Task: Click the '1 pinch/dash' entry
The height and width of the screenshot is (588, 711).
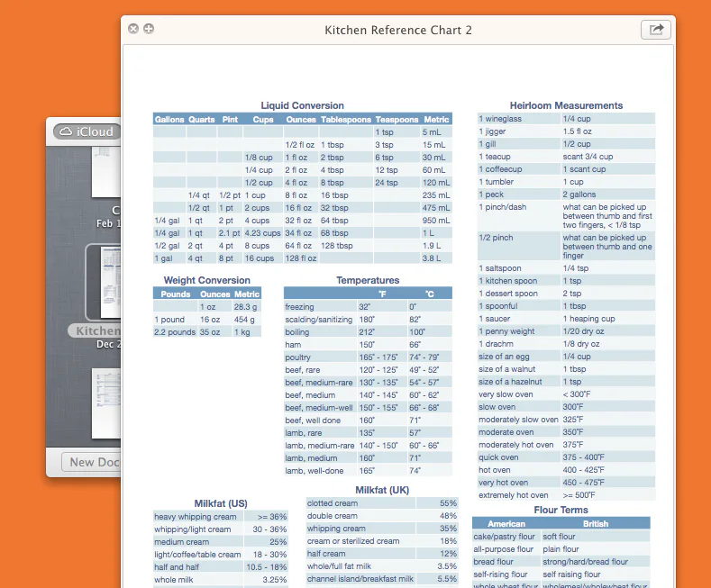Action: tap(503, 207)
